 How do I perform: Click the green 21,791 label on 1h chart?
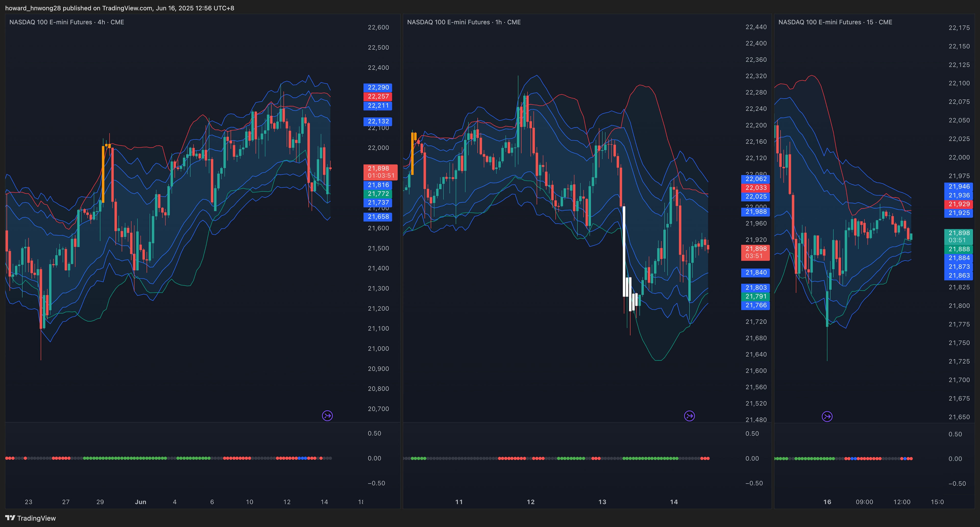755,297
